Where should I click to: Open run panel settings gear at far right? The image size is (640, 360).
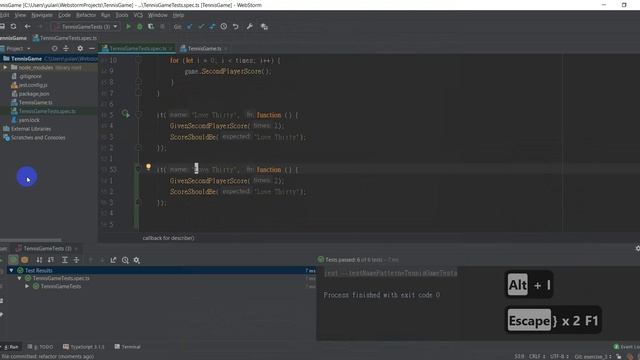point(638,248)
